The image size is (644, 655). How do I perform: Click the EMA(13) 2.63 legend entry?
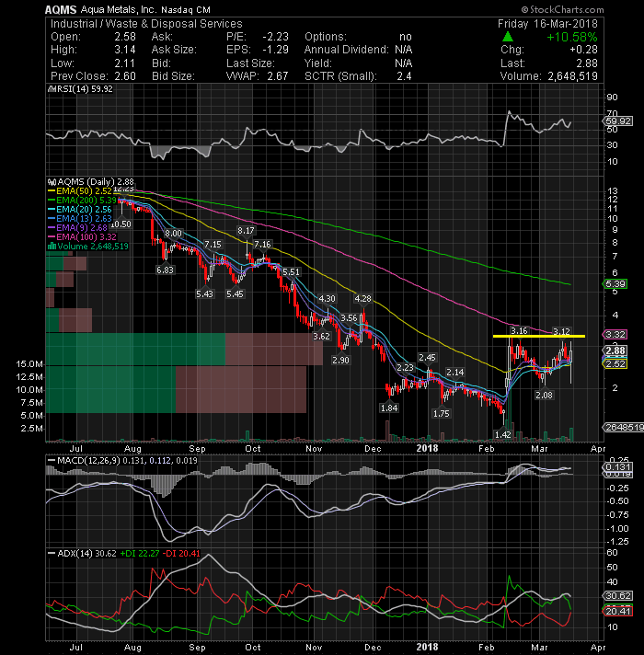point(84,218)
